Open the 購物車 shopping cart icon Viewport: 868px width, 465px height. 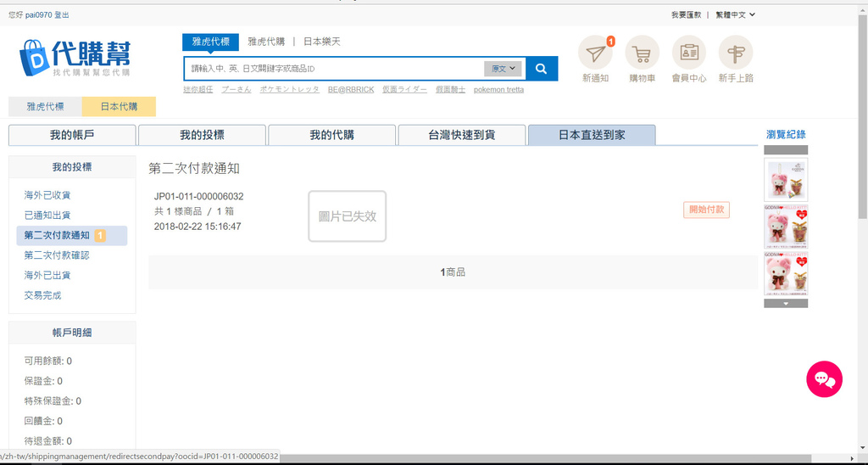pyautogui.click(x=643, y=53)
